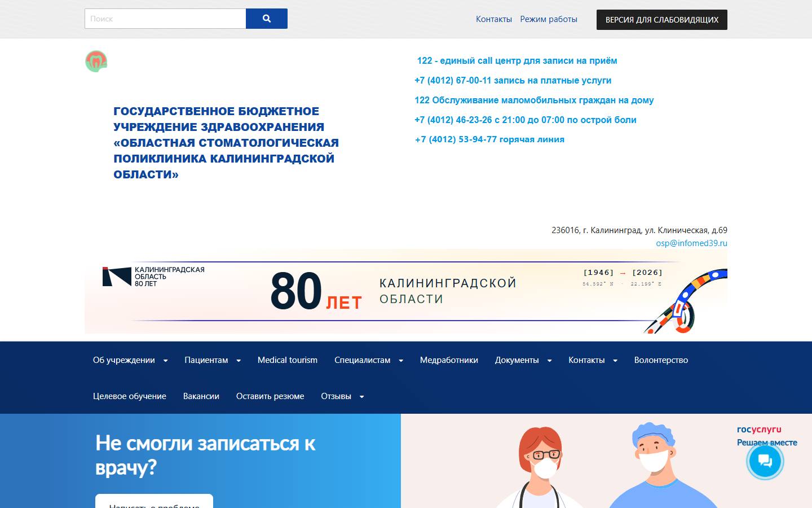Click the Написать о проблеме button
Image resolution: width=812 pixels, height=508 pixels.
click(x=154, y=501)
